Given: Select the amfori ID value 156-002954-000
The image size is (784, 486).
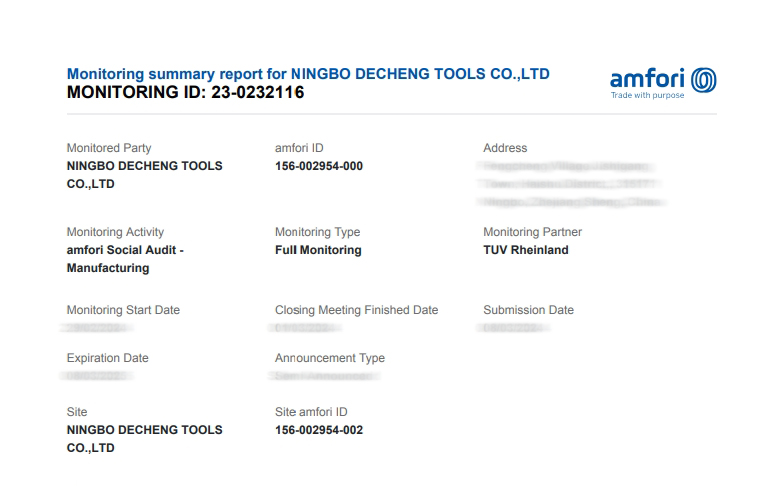Looking at the screenshot, I should (318, 166).
